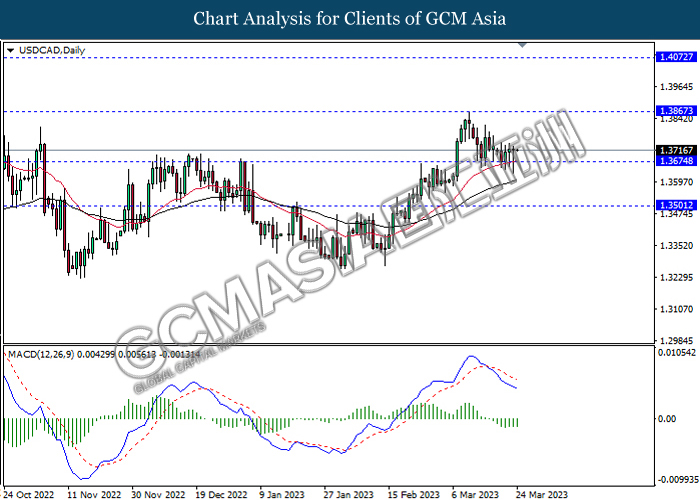The image size is (700, 500).
Task: Click the 6 Mar 2023 date label
Action: click(475, 495)
